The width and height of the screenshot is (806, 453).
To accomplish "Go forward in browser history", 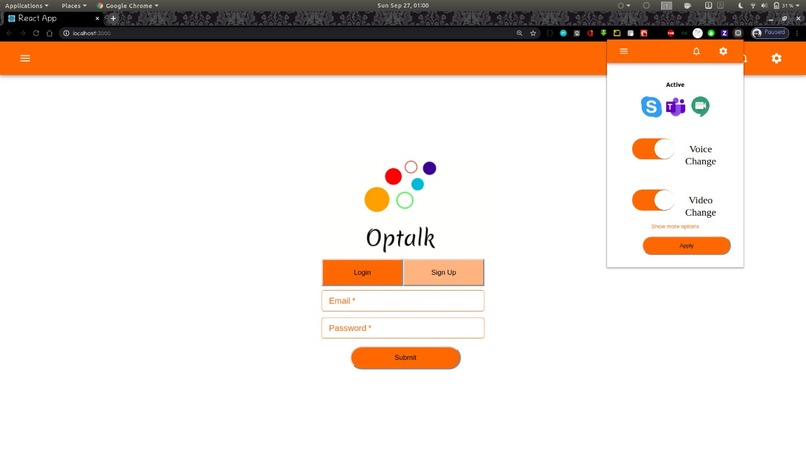I will click(x=23, y=33).
